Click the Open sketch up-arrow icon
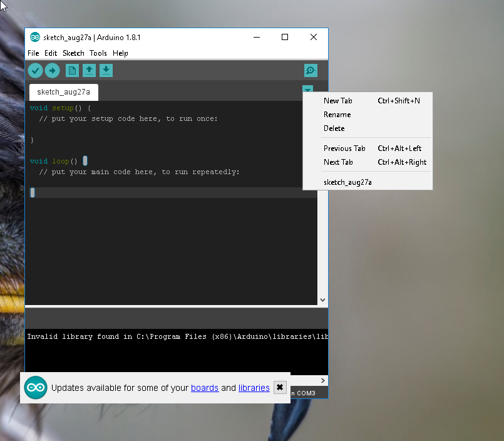This screenshot has height=441, width=504. point(89,70)
